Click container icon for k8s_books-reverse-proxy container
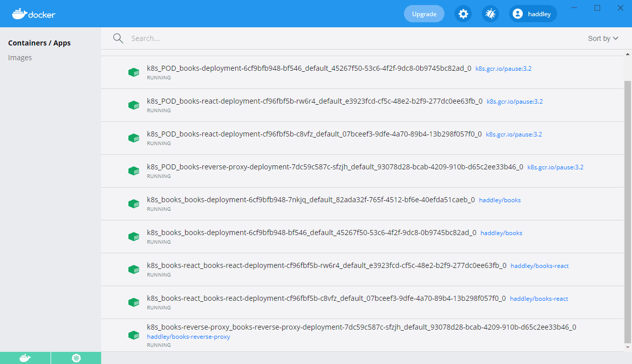This screenshot has width=632, height=364. 133,335
